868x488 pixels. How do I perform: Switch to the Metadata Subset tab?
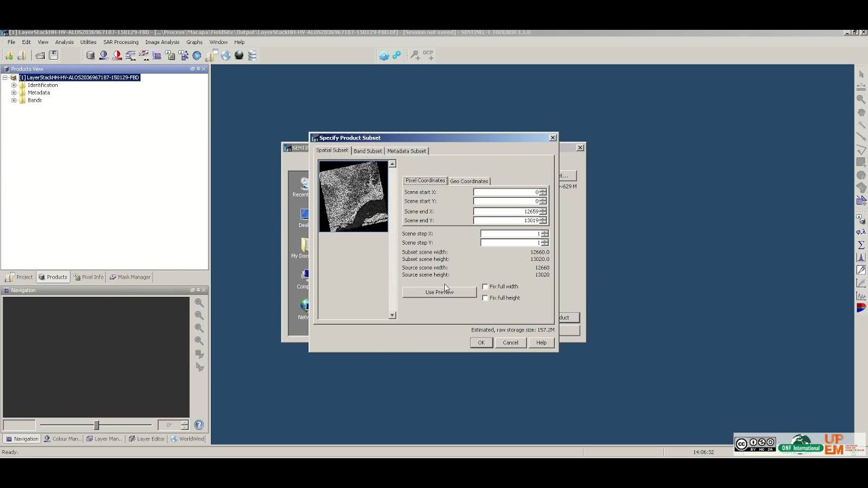[x=406, y=151]
